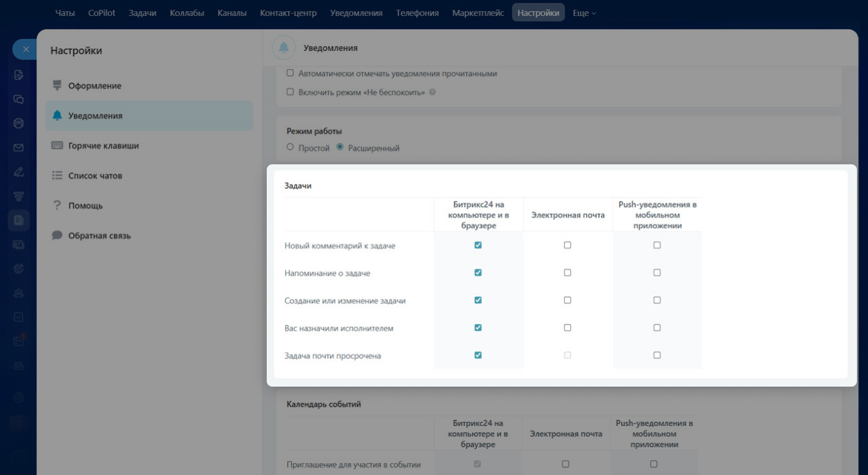
Task: Click help icon next to «Не беспокоить»
Action: (x=433, y=92)
